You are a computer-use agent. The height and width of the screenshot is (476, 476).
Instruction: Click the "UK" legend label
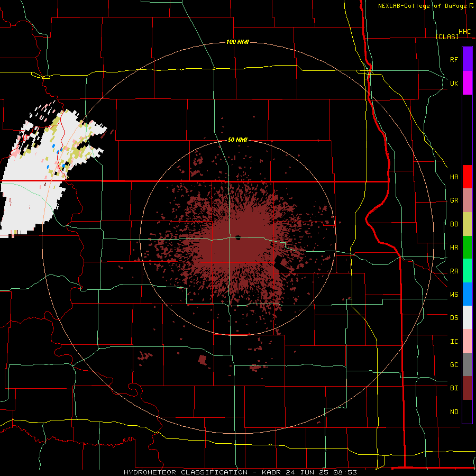pyautogui.click(x=454, y=83)
